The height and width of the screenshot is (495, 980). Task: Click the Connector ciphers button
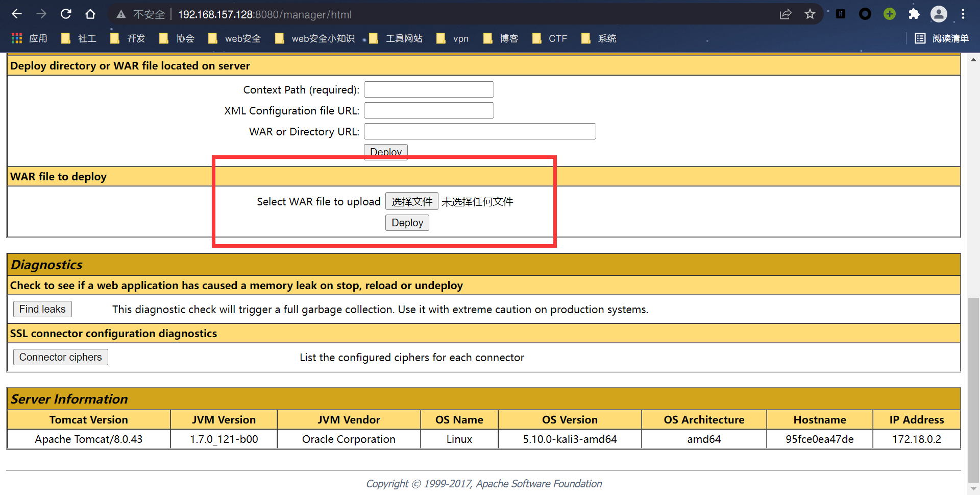(61, 357)
